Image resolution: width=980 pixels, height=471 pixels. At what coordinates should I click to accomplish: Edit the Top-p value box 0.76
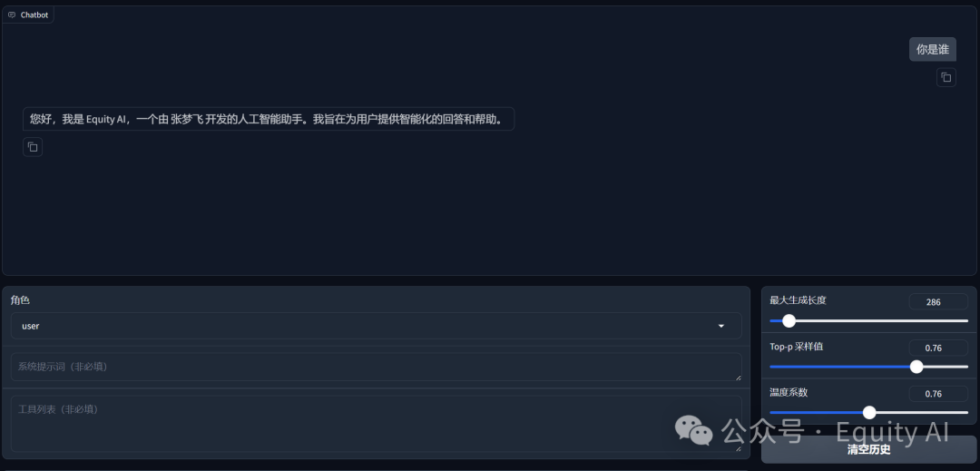point(938,348)
